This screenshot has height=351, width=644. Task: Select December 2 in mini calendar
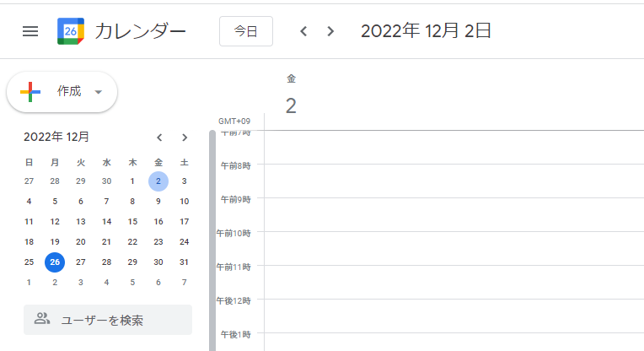pyautogui.click(x=158, y=181)
